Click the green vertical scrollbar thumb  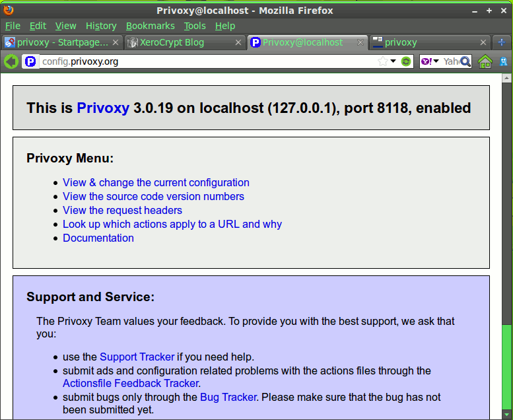[506, 371]
